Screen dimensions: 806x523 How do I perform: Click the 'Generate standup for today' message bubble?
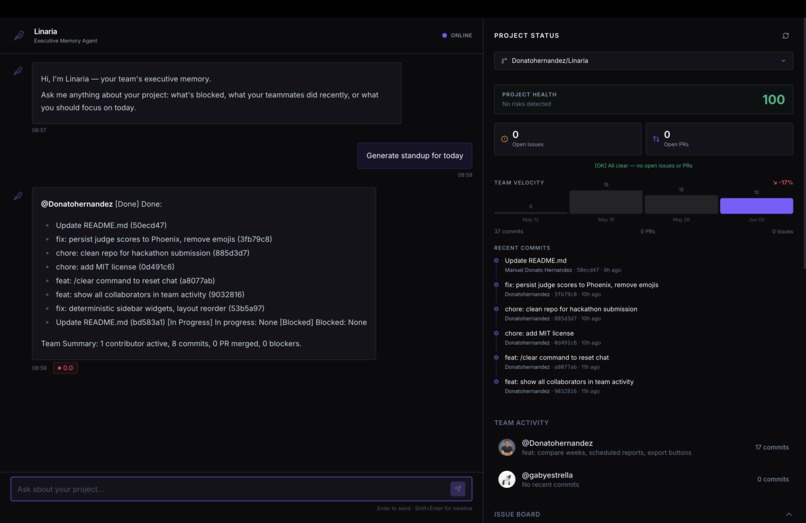[415, 156]
